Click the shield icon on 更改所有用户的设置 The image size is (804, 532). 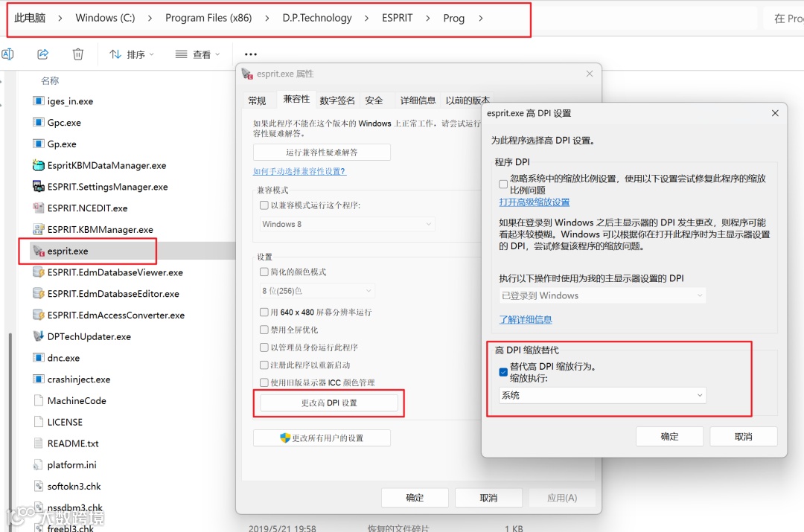(x=285, y=438)
